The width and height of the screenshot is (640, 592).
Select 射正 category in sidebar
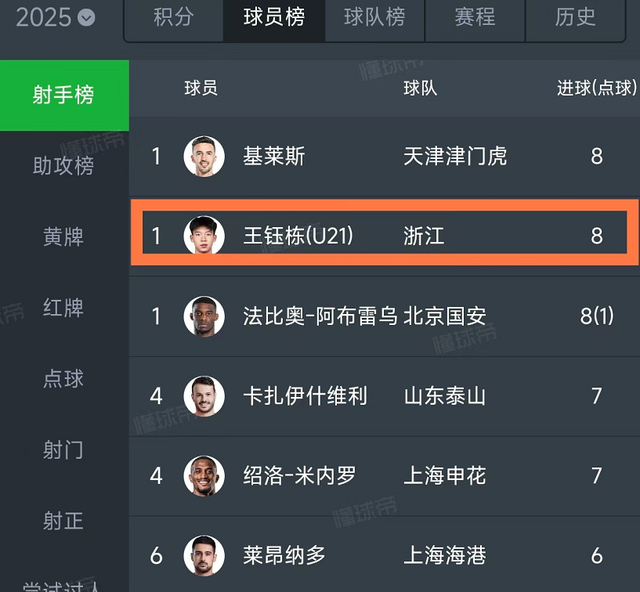coord(64,521)
